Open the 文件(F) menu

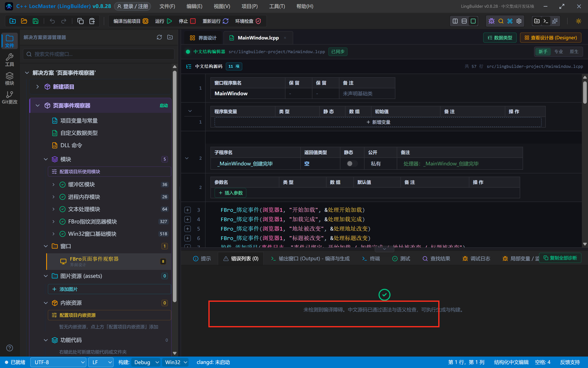pos(167,6)
